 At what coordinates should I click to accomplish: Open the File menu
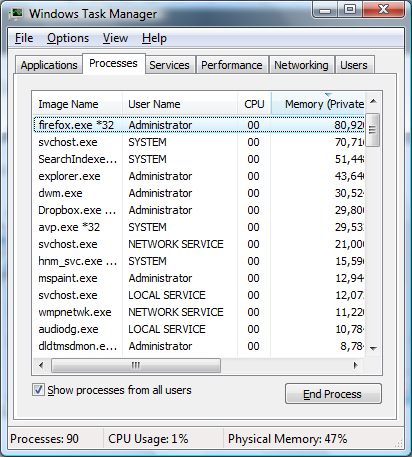(24, 38)
